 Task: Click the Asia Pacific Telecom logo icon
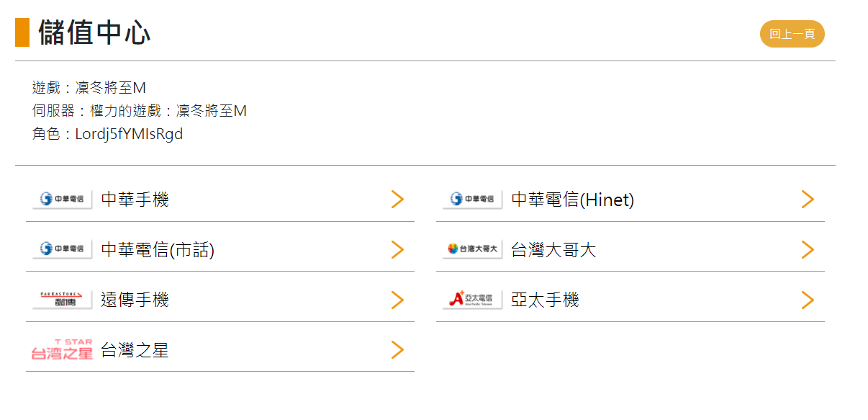tap(472, 300)
